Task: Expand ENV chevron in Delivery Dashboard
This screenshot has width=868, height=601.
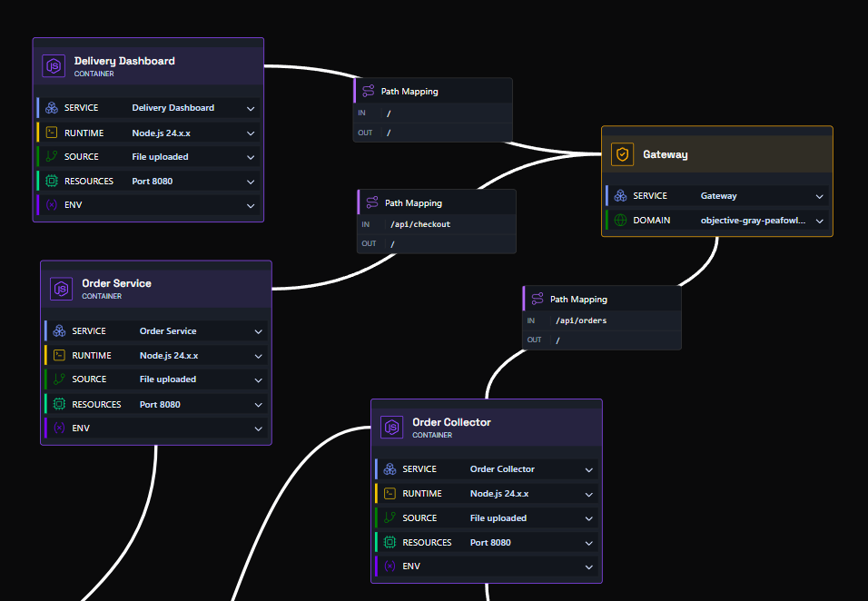Action: 251,206
